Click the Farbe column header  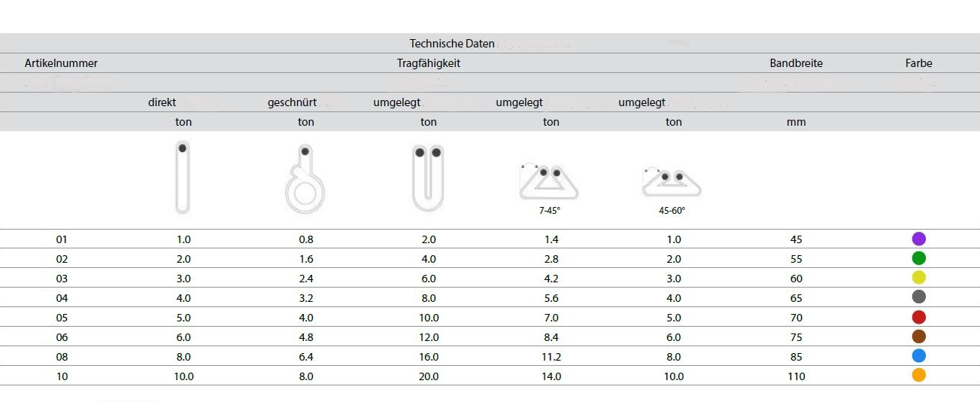tap(918, 64)
